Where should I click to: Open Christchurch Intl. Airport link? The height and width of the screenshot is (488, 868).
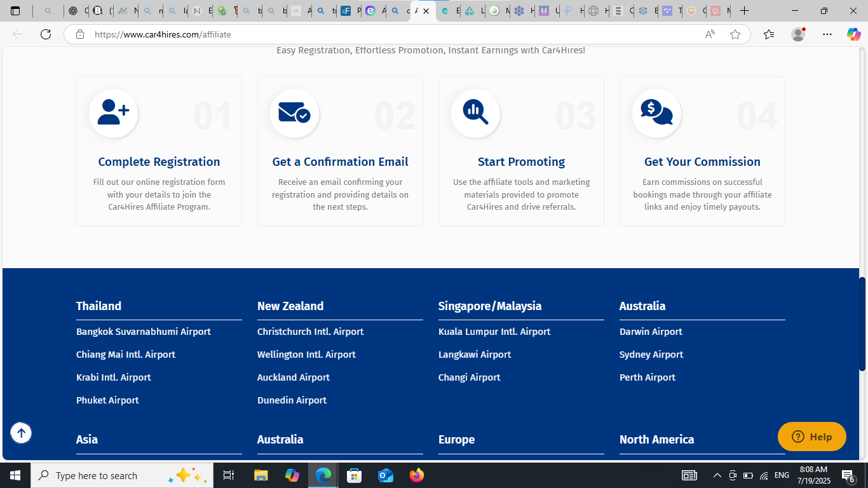311,332
